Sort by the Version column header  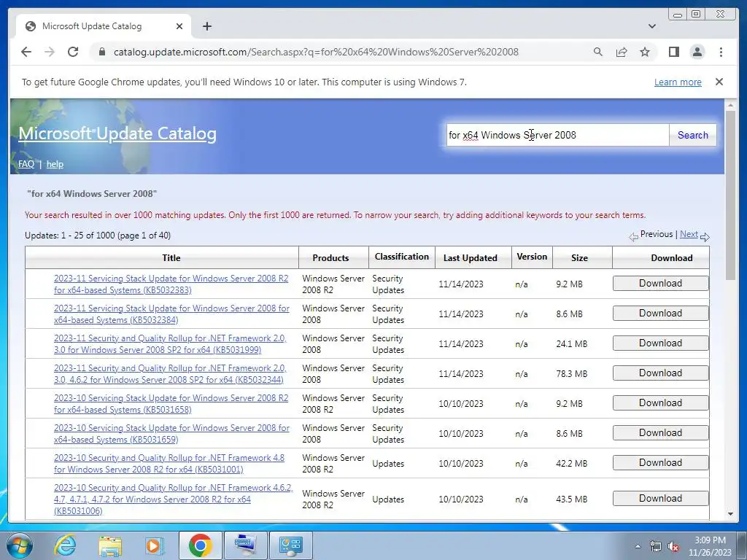coord(532,257)
